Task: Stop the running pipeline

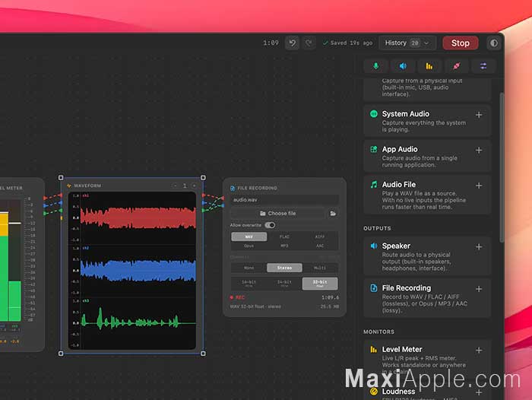Action: coord(460,43)
